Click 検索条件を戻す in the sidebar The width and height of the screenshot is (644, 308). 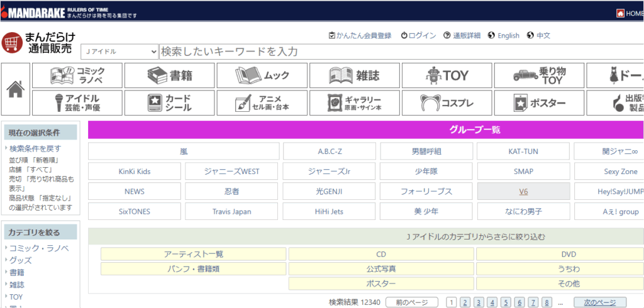coord(35,148)
